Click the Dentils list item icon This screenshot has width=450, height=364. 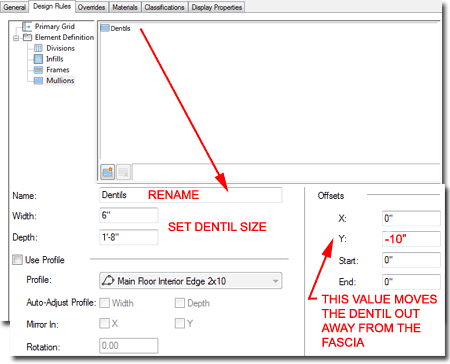click(x=105, y=28)
